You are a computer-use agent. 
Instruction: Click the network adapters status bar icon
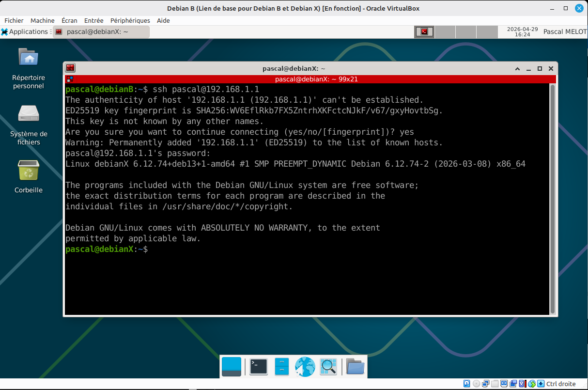pyautogui.click(x=485, y=384)
